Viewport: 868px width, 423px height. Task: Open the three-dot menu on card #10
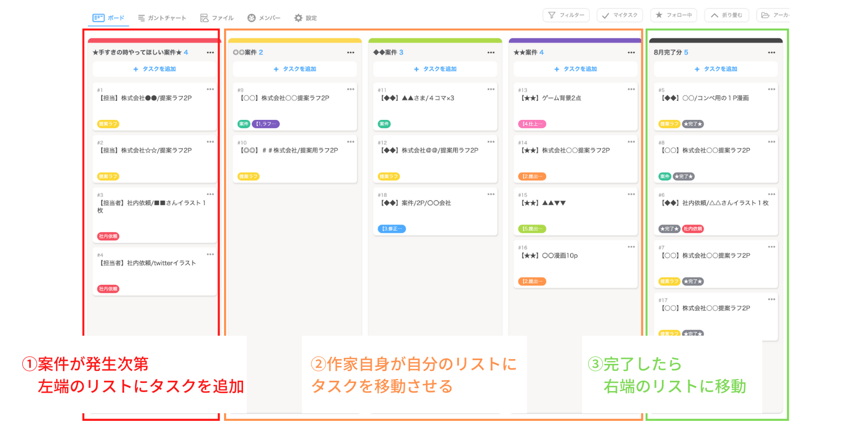click(x=350, y=142)
